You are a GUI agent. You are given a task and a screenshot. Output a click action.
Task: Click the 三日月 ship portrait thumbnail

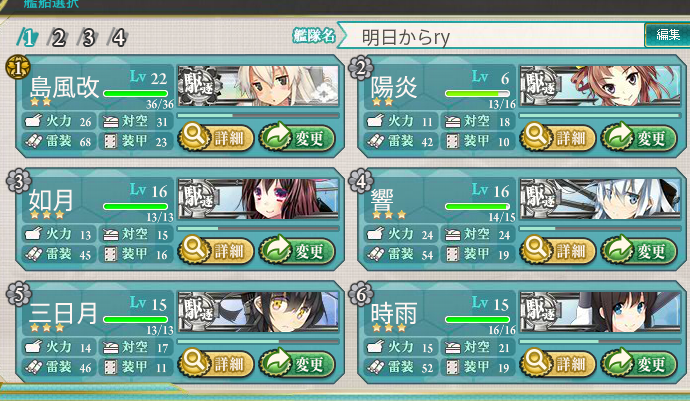point(258,312)
